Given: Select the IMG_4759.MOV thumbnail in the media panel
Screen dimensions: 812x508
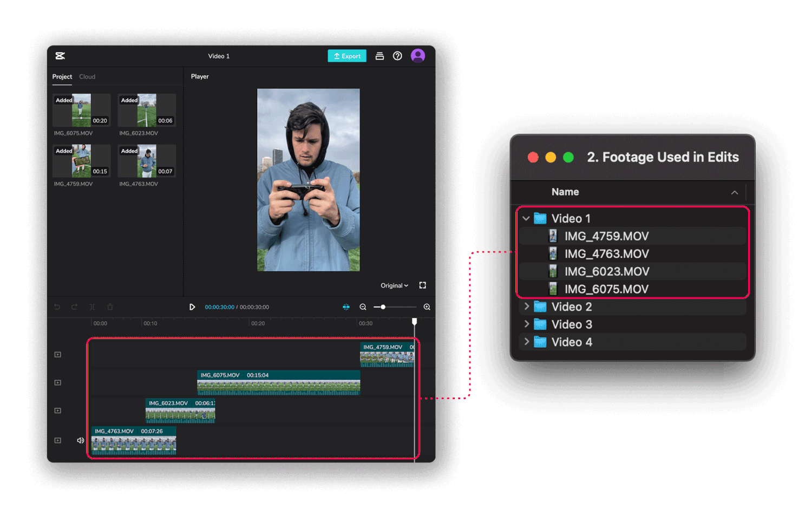Looking at the screenshot, I should (81, 161).
